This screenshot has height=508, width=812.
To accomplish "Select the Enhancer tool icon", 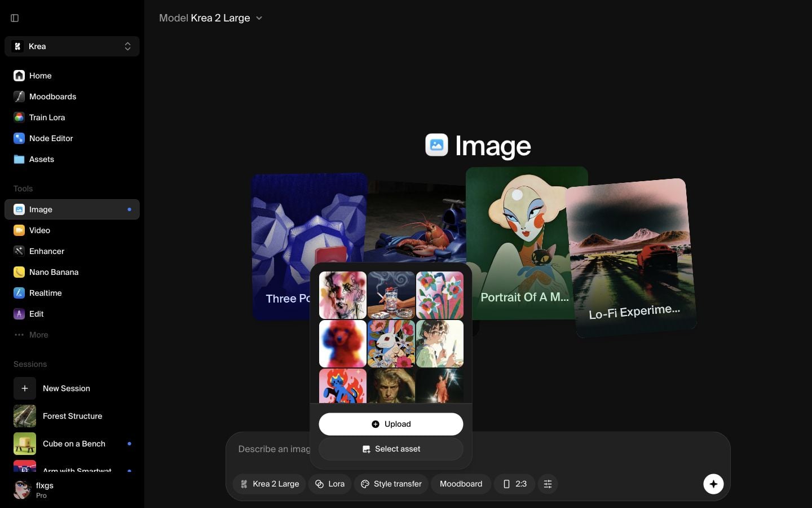I will pyautogui.click(x=19, y=251).
